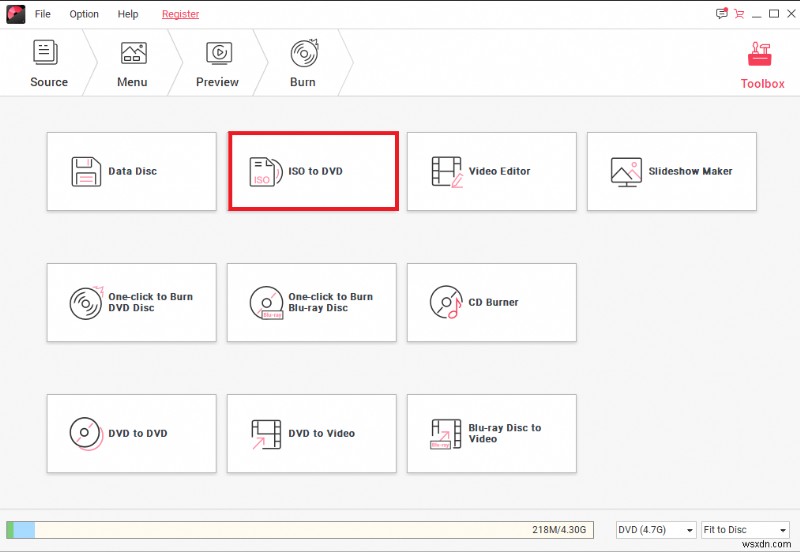Go to the Burn step
The width and height of the screenshot is (800, 552).
(x=303, y=63)
